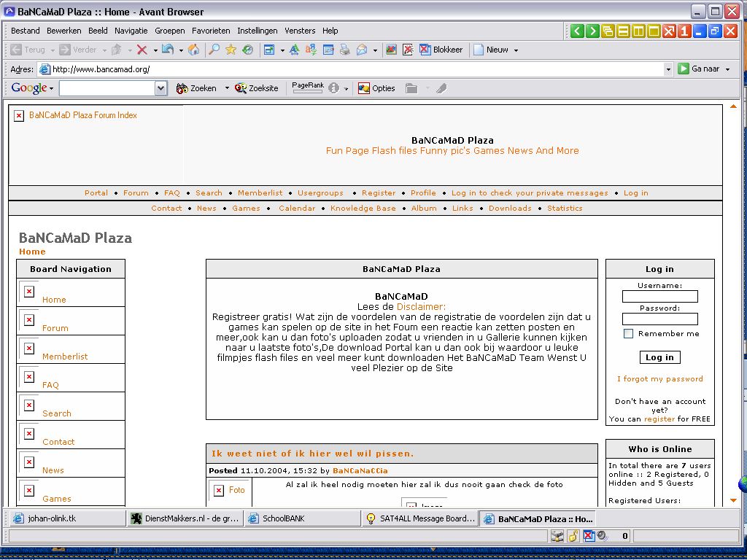The height and width of the screenshot is (560, 747).
Task: Click the Print printer icon
Action: pyautogui.click(x=345, y=50)
